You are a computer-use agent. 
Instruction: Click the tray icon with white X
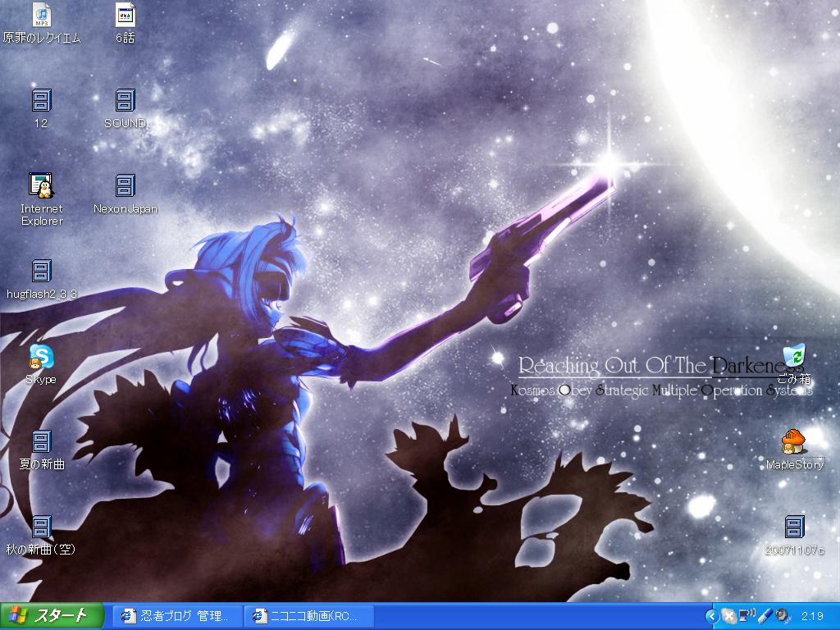point(728,616)
